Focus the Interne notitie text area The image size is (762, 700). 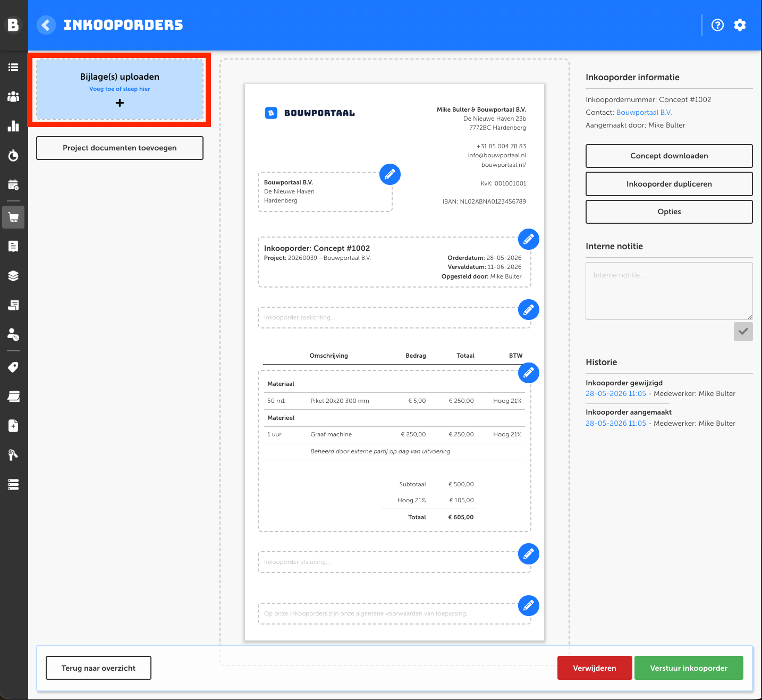click(669, 291)
